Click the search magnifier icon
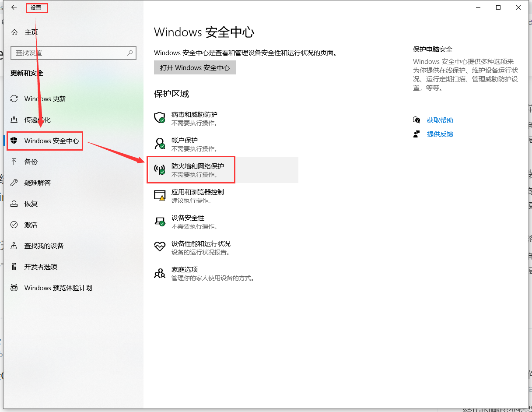Screen dimensions: 532x412 pos(130,53)
